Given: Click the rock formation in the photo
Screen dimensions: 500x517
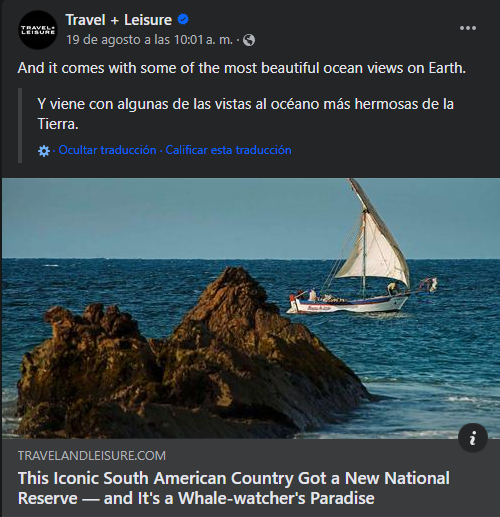Looking at the screenshot, I should [193, 357].
